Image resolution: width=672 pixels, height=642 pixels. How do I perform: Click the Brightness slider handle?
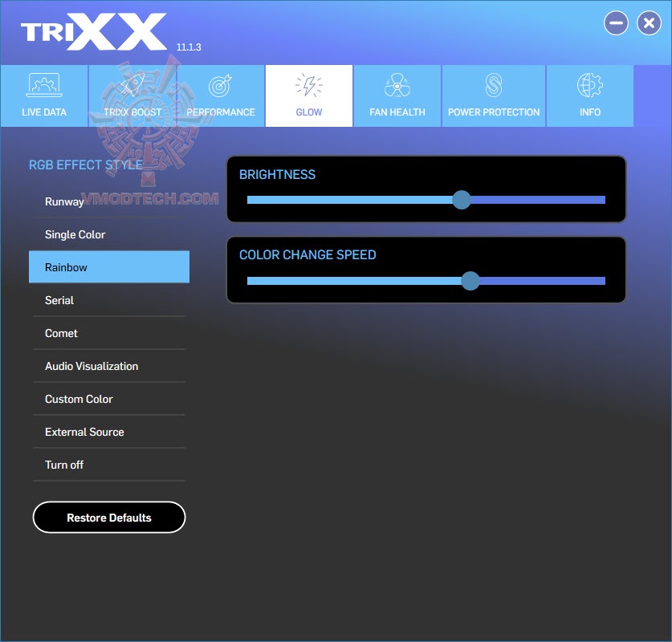pyautogui.click(x=462, y=200)
